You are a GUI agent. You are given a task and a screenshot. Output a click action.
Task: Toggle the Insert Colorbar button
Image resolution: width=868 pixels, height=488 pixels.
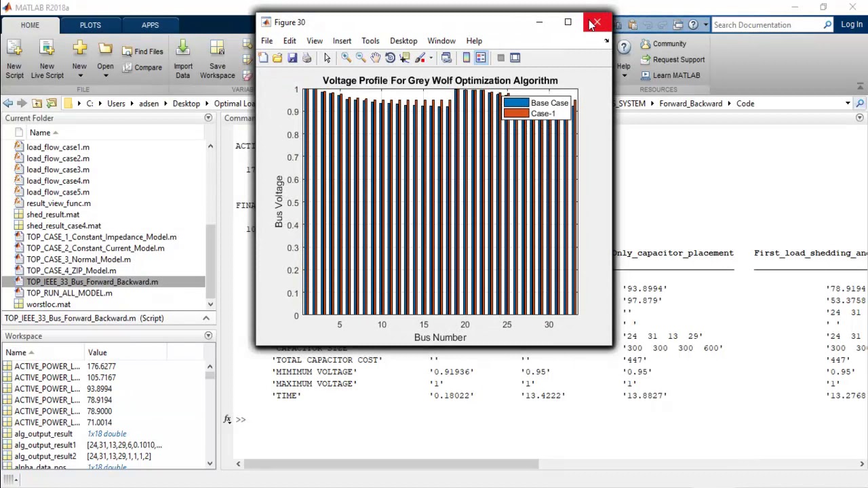(467, 58)
